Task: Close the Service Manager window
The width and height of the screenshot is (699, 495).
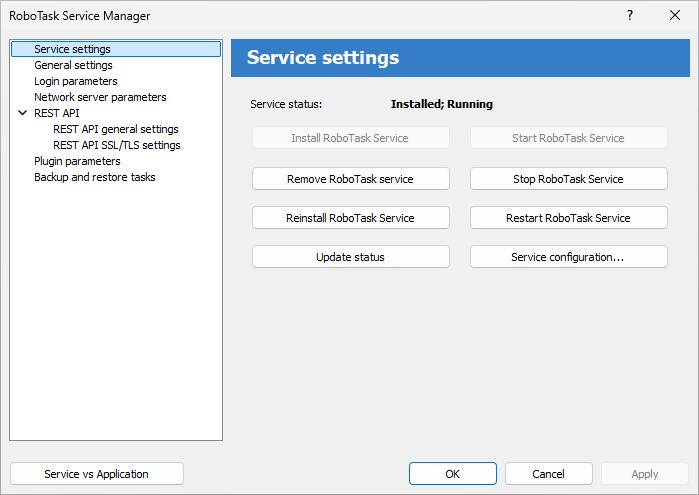Action: point(675,15)
